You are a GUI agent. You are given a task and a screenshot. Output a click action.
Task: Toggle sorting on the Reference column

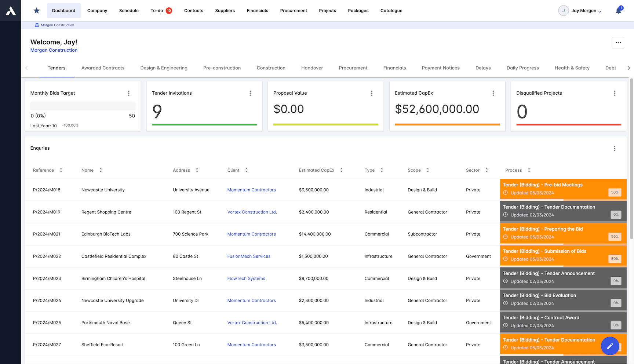coord(61,170)
